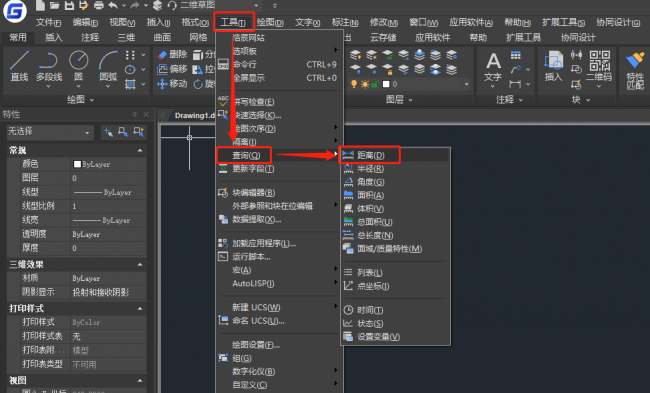Switch to the 云存储 ribbon tab

point(383,38)
